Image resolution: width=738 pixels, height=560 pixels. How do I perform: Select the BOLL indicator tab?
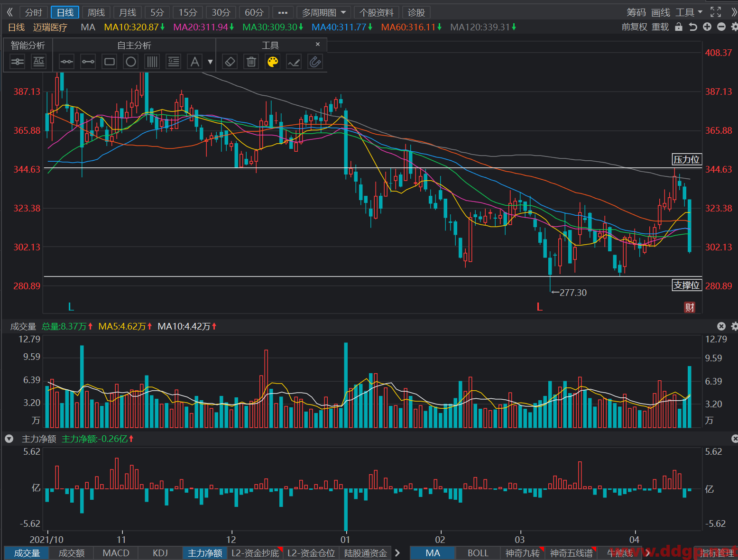click(x=478, y=553)
